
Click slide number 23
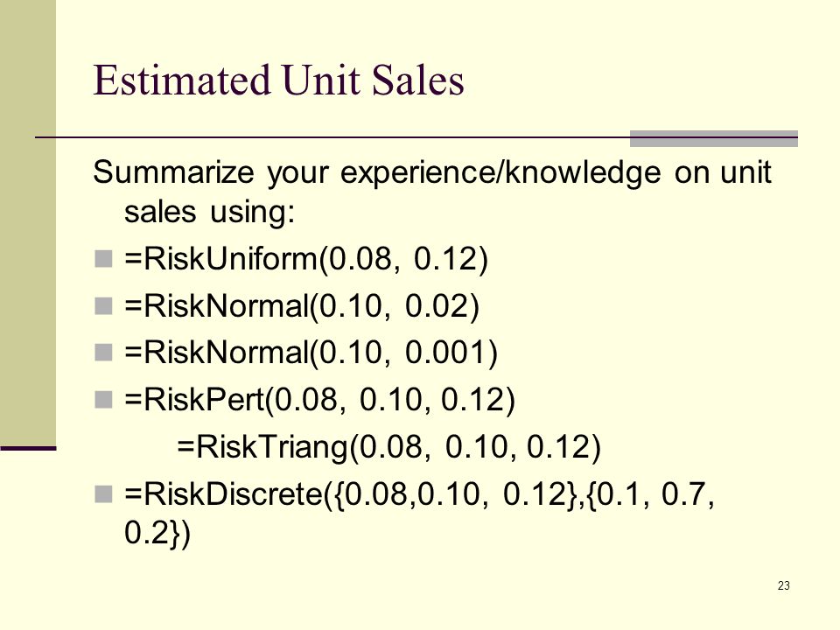[783, 585]
